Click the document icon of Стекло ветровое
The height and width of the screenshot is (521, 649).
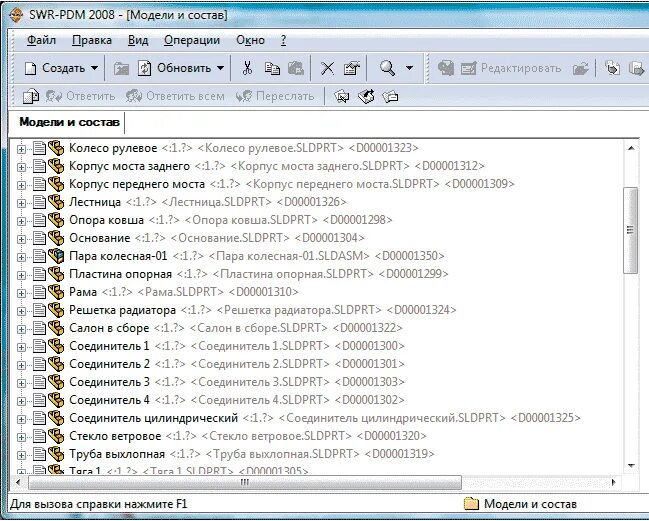click(x=39, y=436)
